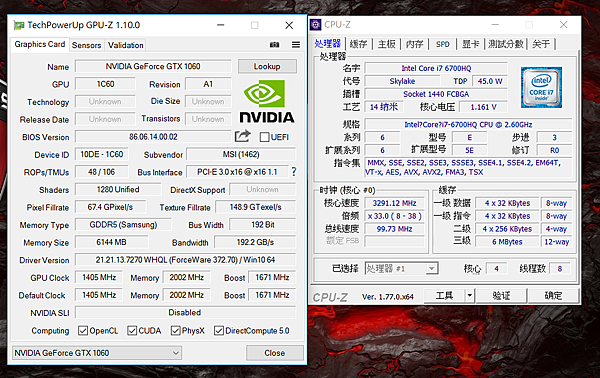Select the 显卡 tab in CPU-Z

471,44
